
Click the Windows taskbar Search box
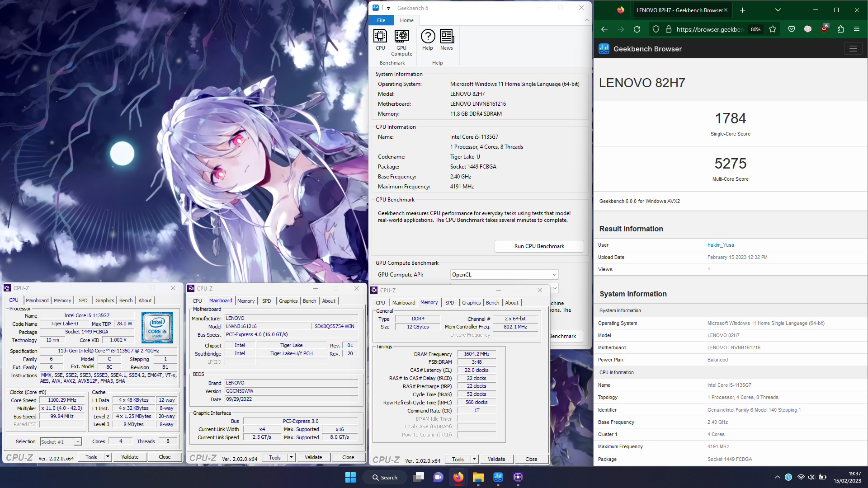[x=385, y=477]
